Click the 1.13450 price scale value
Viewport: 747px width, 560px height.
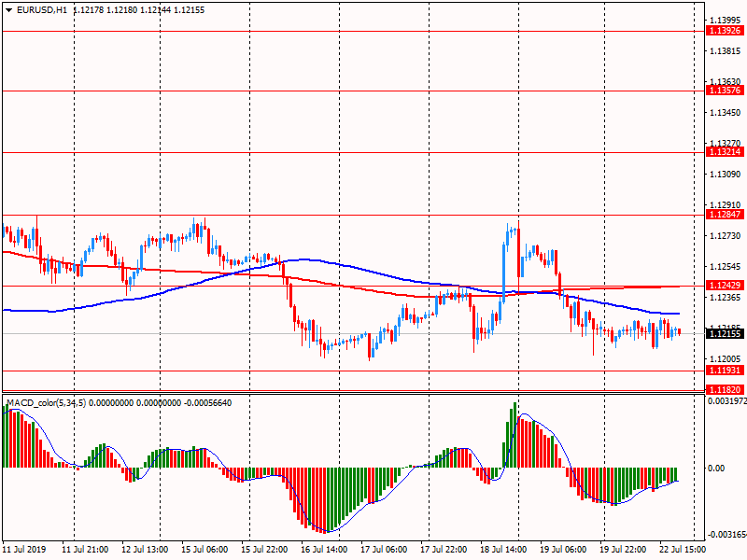726,112
